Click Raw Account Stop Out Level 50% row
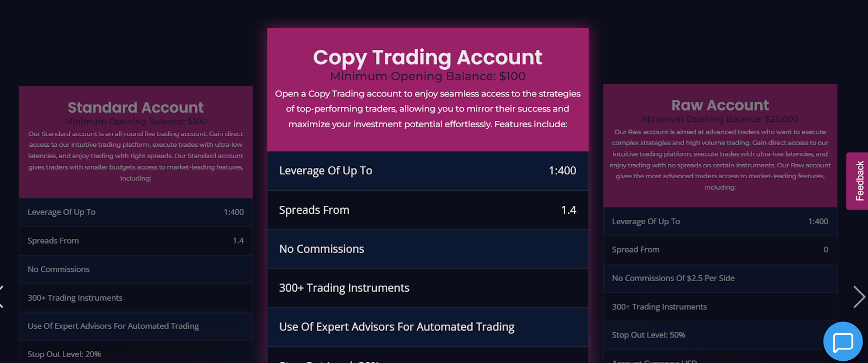Screen dimensions: 868x363 point(720,335)
